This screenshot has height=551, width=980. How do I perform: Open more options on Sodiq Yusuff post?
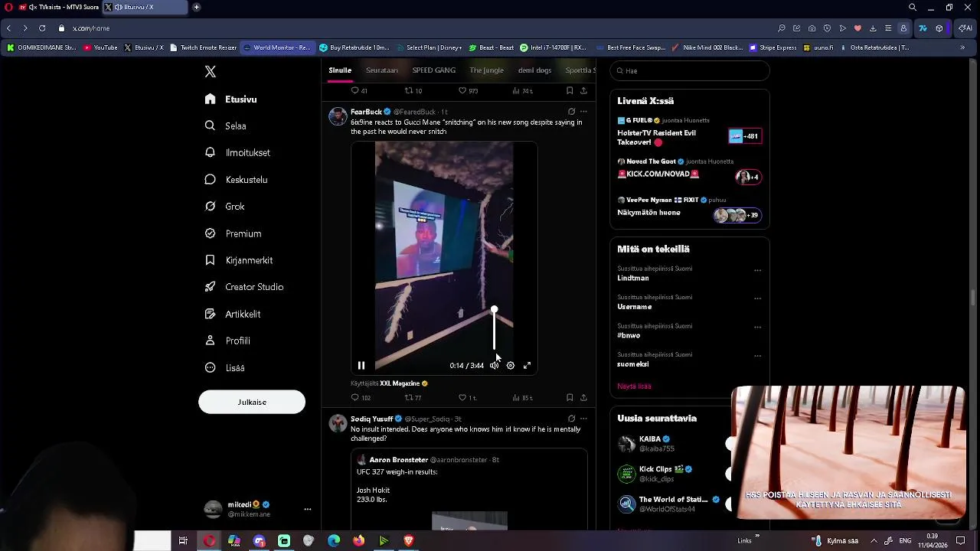[583, 419]
